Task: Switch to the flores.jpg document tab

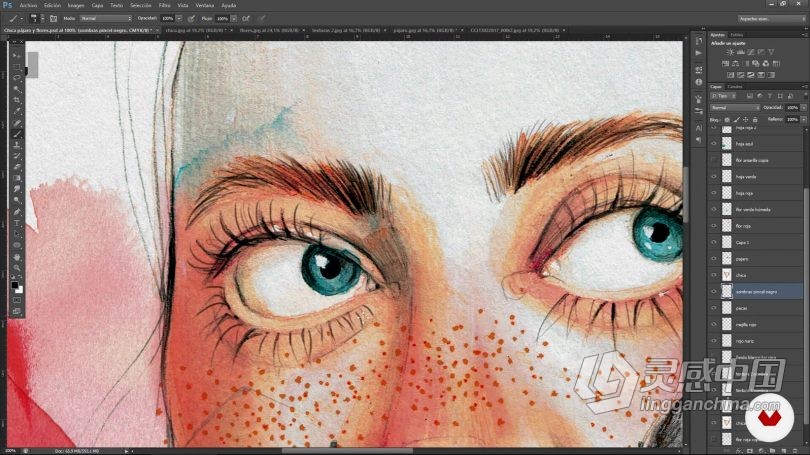Action: pyautogui.click(x=272, y=30)
